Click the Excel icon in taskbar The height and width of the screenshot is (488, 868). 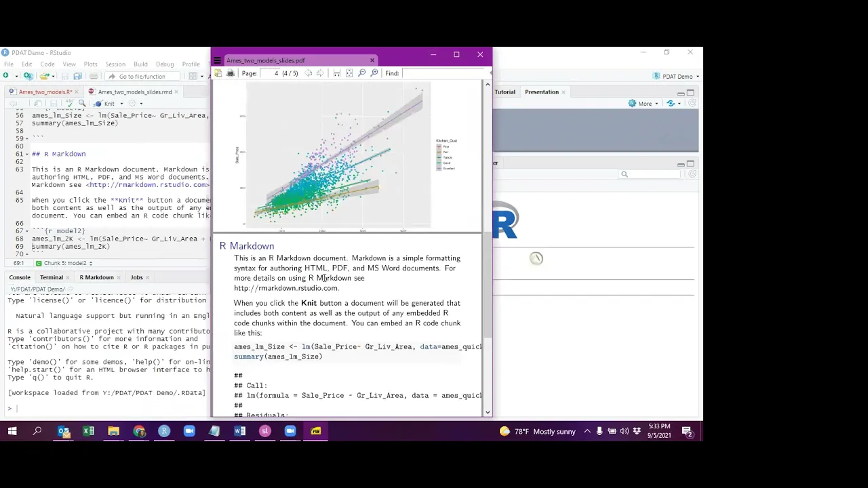[x=88, y=431]
